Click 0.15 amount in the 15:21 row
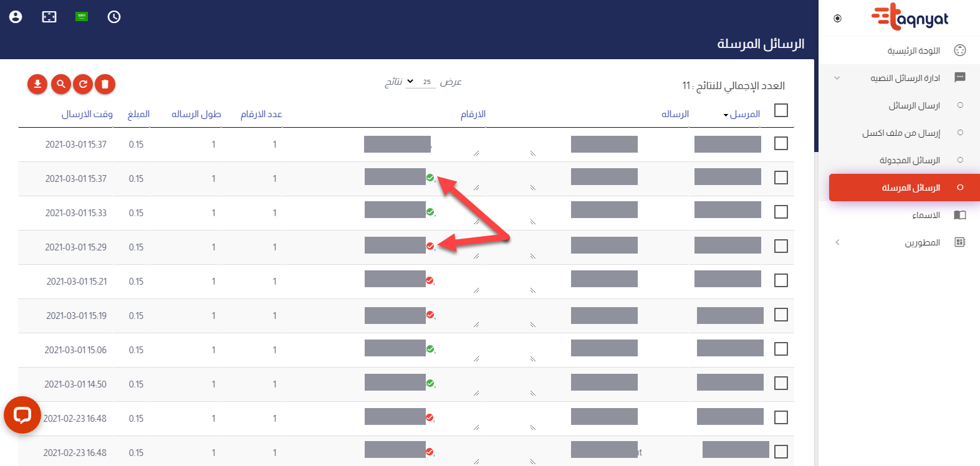The height and width of the screenshot is (466, 980). 136,282
